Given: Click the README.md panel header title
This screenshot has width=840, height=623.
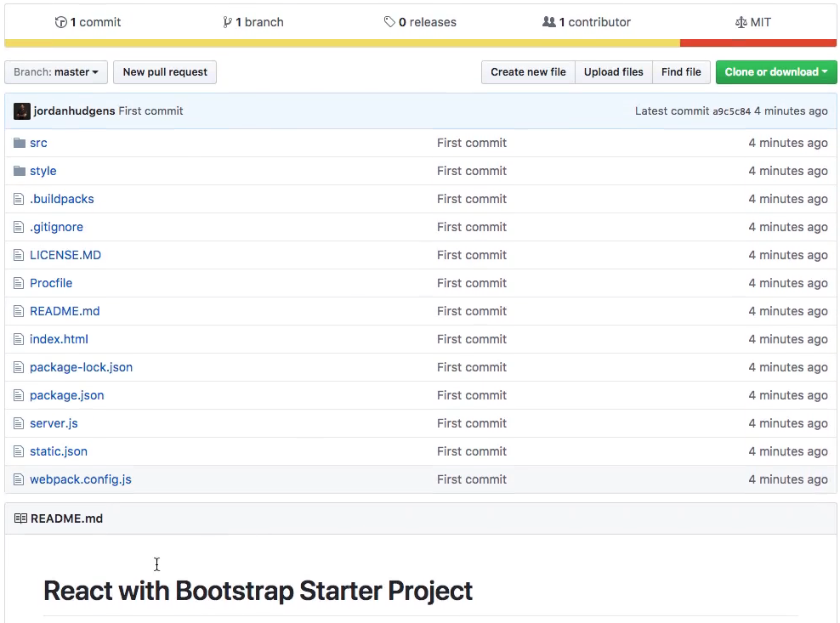Looking at the screenshot, I should [x=66, y=518].
